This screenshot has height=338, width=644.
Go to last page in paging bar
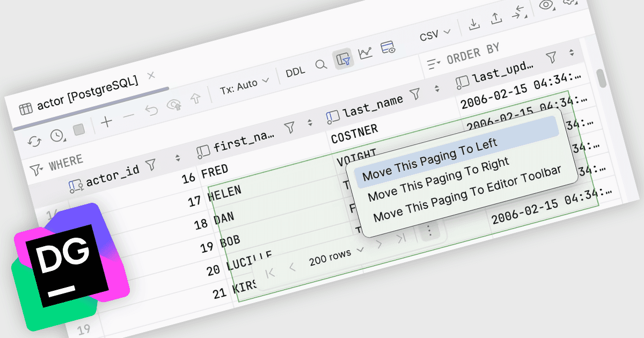(401, 238)
